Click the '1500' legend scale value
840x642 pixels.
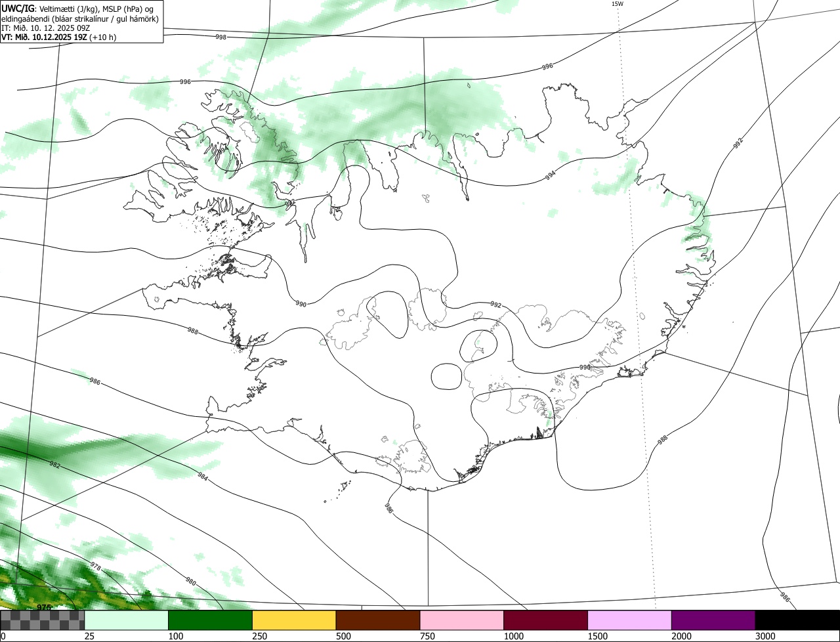point(597,636)
